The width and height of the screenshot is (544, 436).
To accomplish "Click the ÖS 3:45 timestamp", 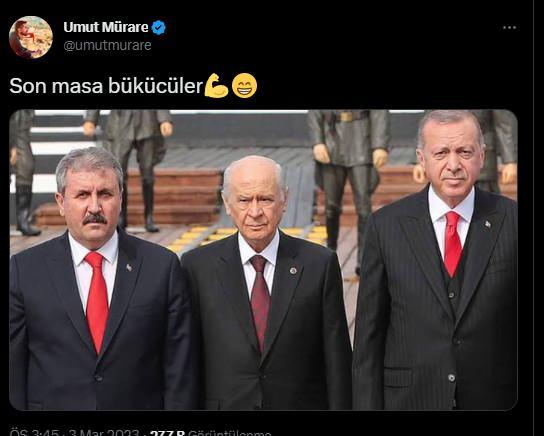I will 34,433.
